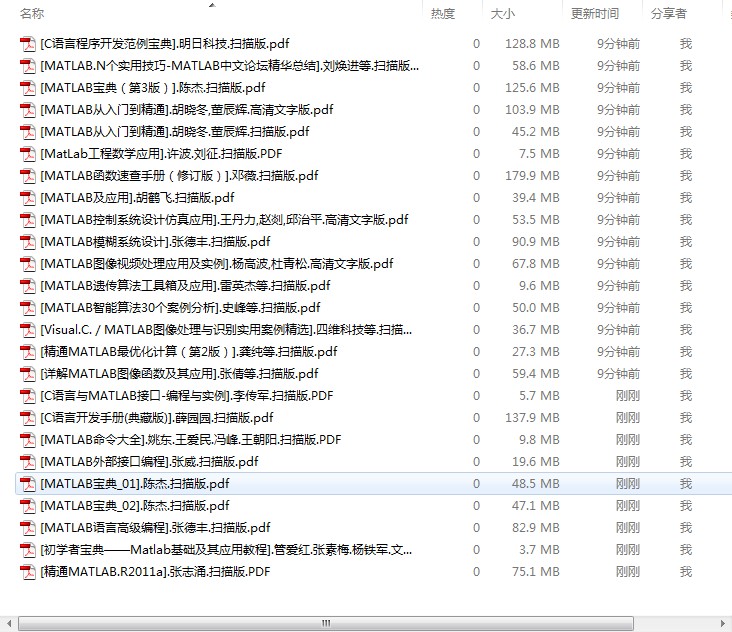Click size value 179.9 MB
The image size is (732, 632).
coord(532,176)
